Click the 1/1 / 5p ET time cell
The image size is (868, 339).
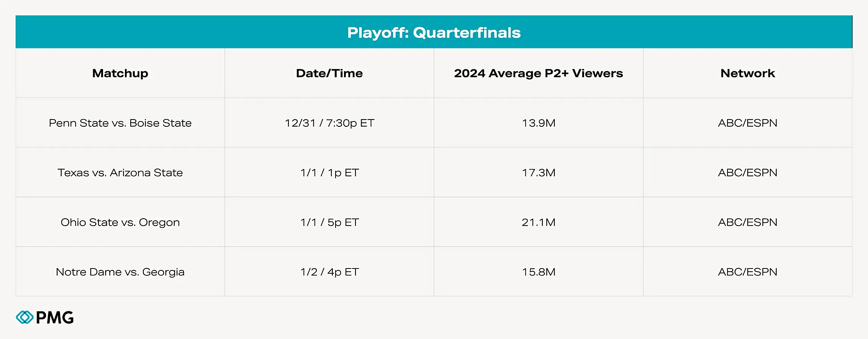click(x=329, y=222)
